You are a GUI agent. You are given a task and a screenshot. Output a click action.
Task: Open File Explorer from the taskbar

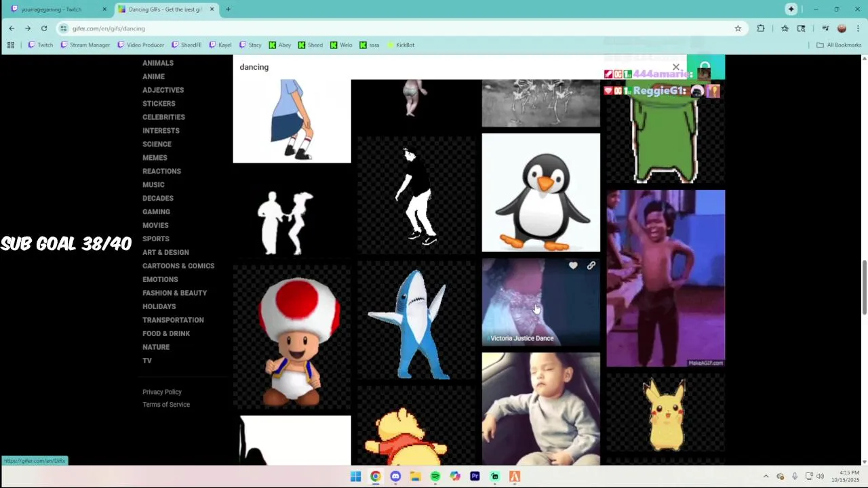(x=415, y=476)
